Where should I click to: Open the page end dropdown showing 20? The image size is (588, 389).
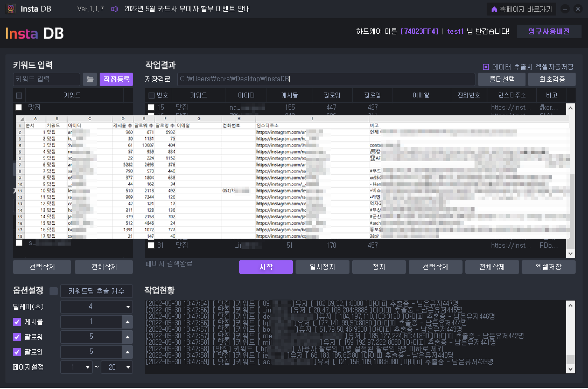pyautogui.click(x=116, y=368)
